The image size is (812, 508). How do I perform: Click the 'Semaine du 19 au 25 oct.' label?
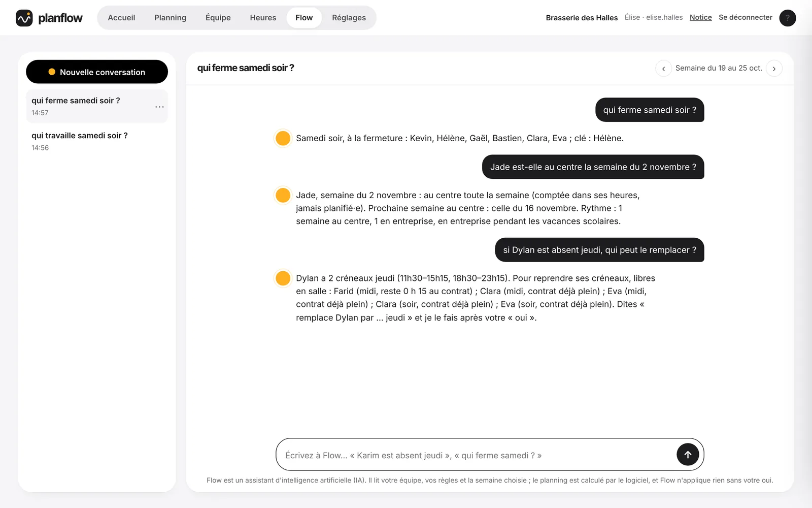tap(719, 68)
